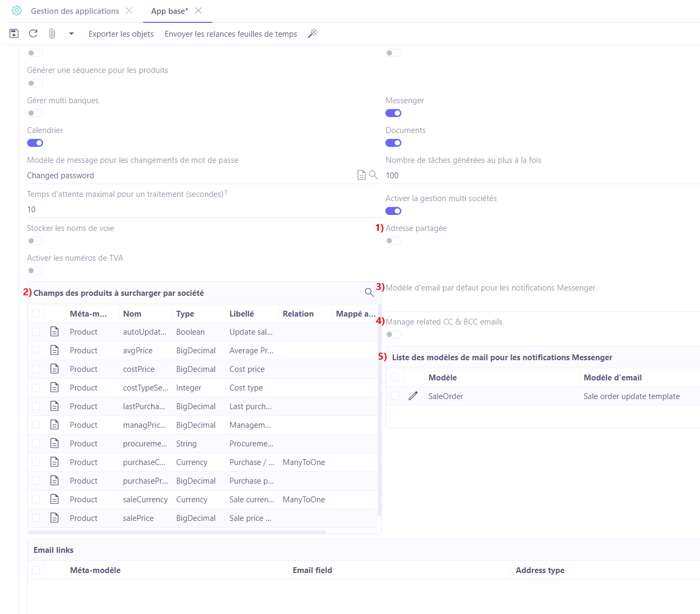Check select-all box in Champs des produits table
700x614 pixels.
(36, 313)
